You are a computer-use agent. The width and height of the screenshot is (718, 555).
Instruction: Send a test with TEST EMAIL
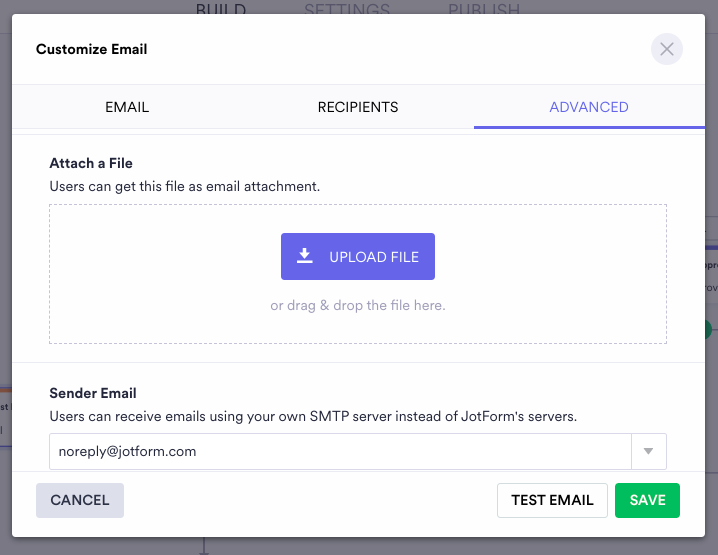point(552,500)
